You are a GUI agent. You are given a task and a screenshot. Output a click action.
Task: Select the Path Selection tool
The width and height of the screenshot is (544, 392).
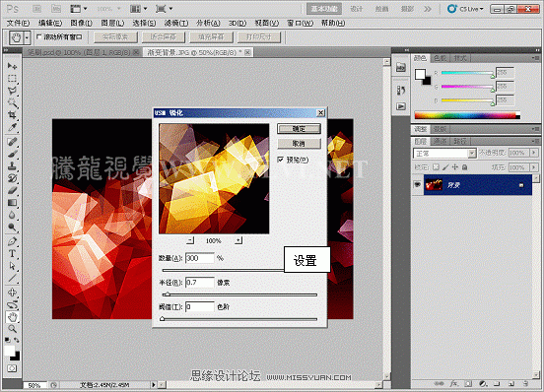tap(12, 266)
